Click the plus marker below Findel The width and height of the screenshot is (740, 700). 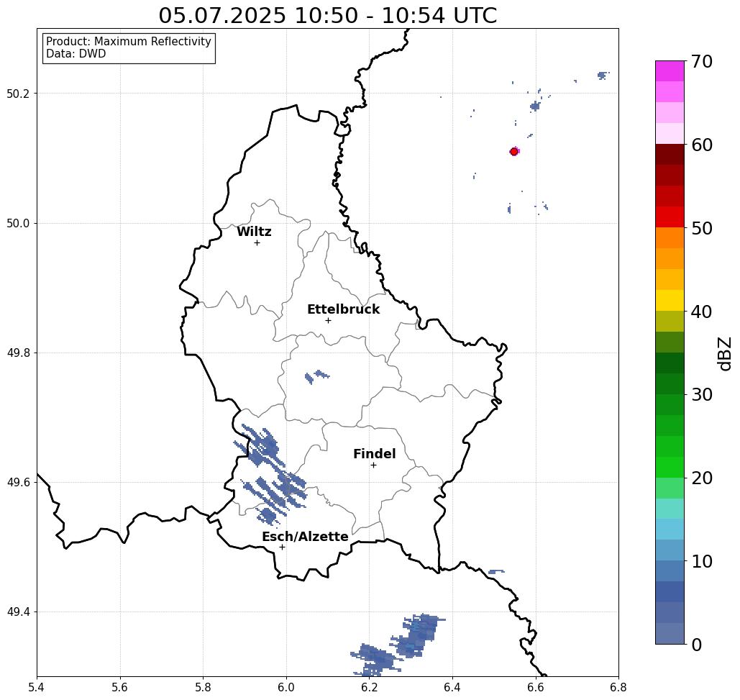coord(373,465)
